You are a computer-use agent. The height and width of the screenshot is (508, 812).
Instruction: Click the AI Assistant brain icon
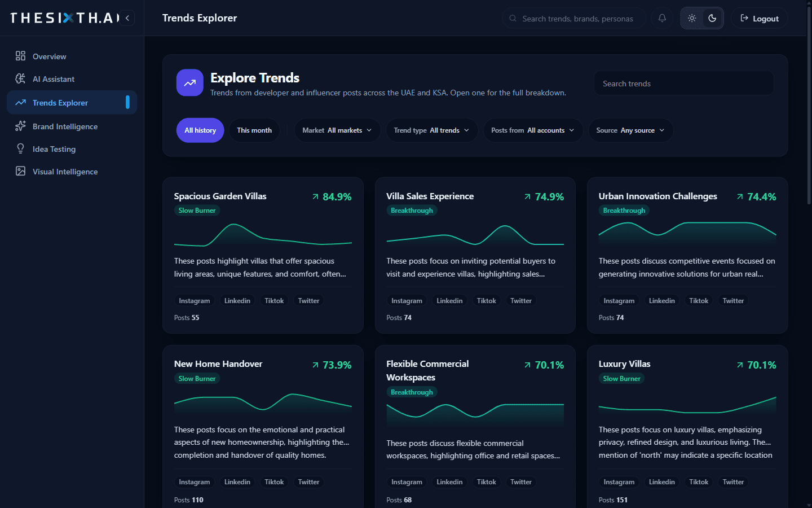[20, 78]
